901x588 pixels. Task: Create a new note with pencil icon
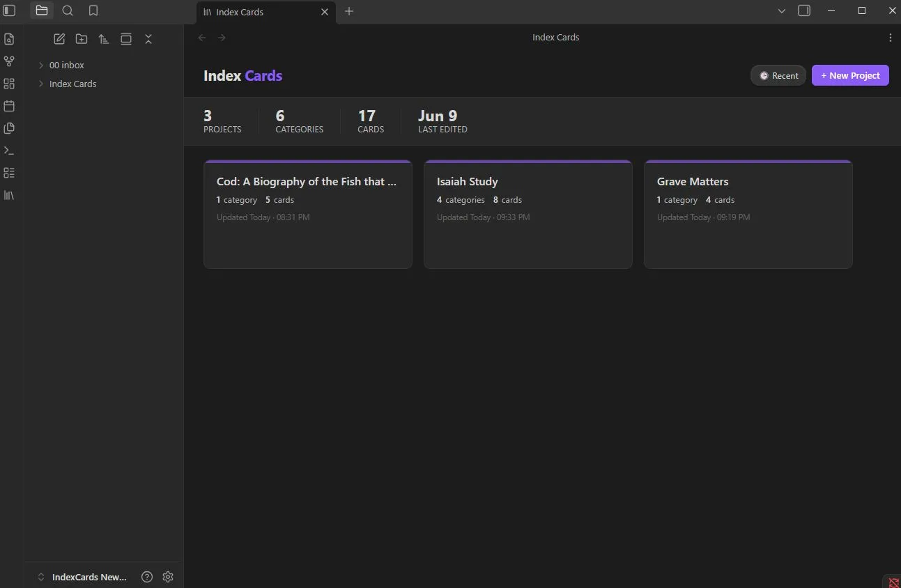click(59, 39)
